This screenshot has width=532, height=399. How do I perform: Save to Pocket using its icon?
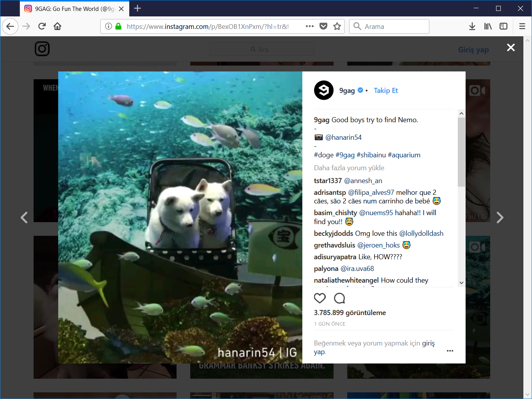323,26
